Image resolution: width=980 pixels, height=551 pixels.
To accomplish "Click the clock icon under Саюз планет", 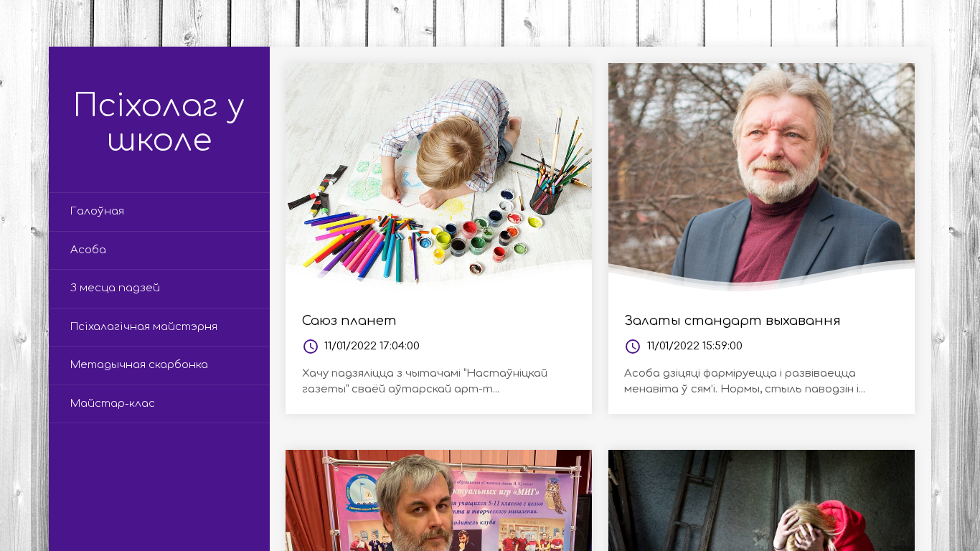I will point(311,347).
